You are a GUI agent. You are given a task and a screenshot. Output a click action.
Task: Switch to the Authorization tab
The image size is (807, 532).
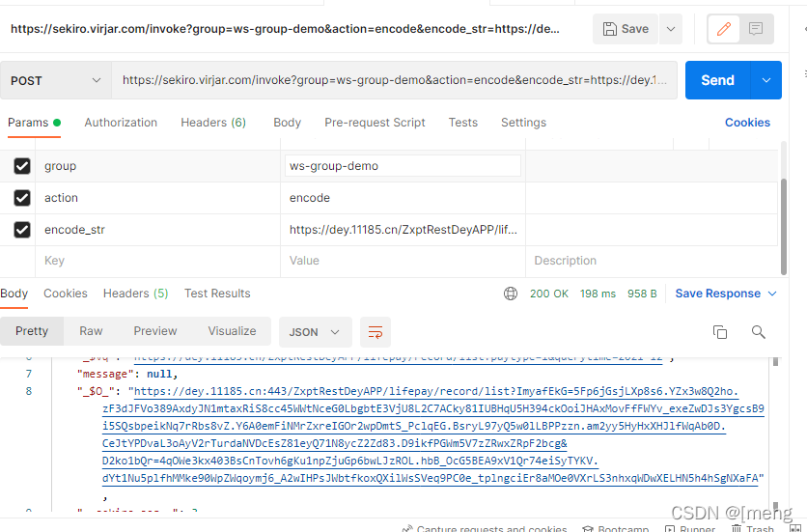(x=121, y=123)
